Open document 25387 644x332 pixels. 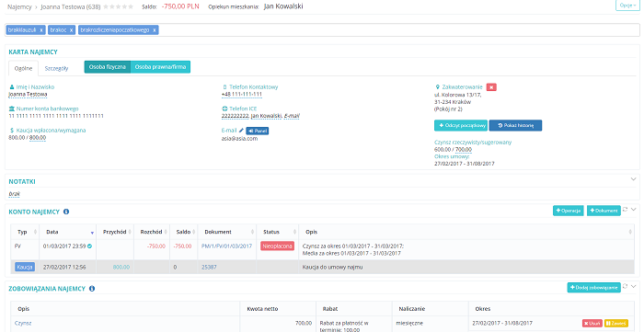209,267
